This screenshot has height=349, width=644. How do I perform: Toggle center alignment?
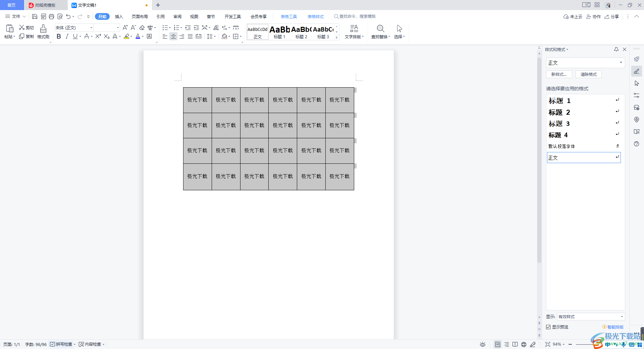pos(173,36)
